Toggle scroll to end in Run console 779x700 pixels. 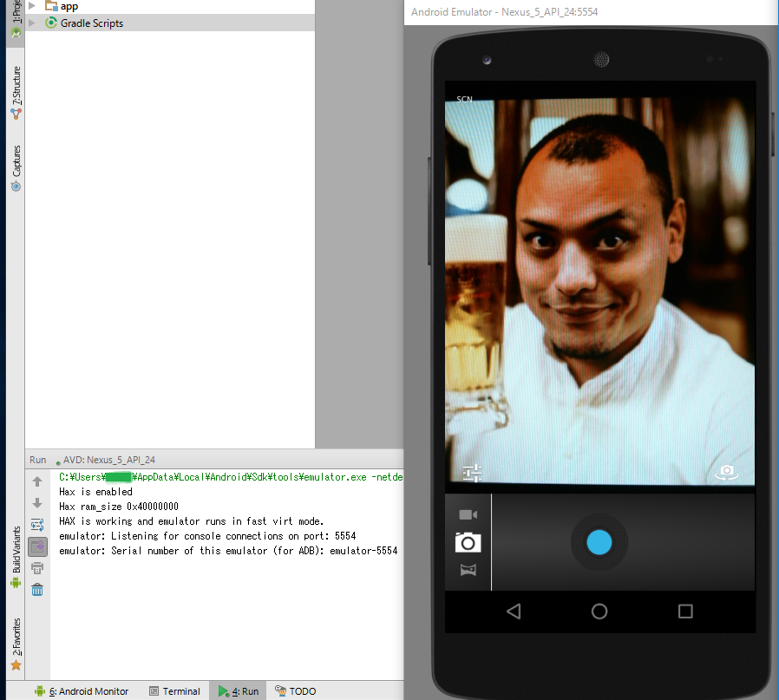[x=38, y=547]
